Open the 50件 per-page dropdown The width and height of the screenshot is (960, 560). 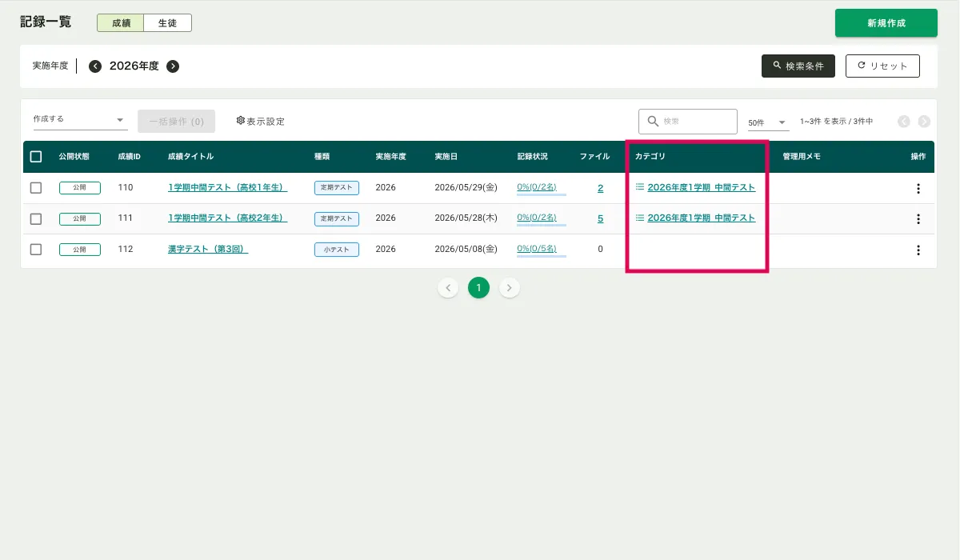767,122
